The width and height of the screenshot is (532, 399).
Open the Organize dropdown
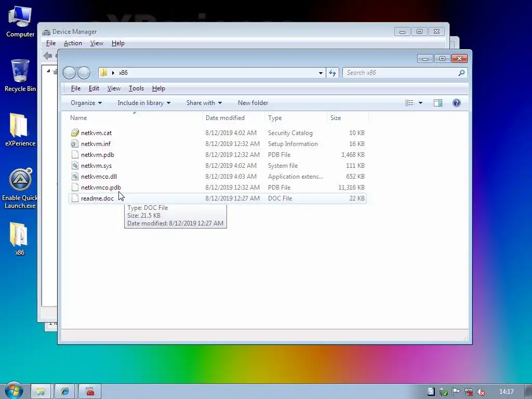point(86,103)
